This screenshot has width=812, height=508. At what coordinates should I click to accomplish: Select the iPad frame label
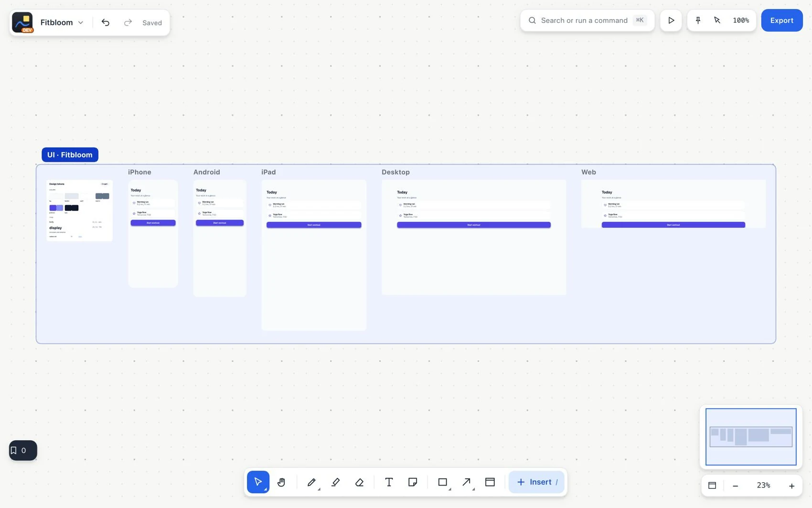(268, 172)
